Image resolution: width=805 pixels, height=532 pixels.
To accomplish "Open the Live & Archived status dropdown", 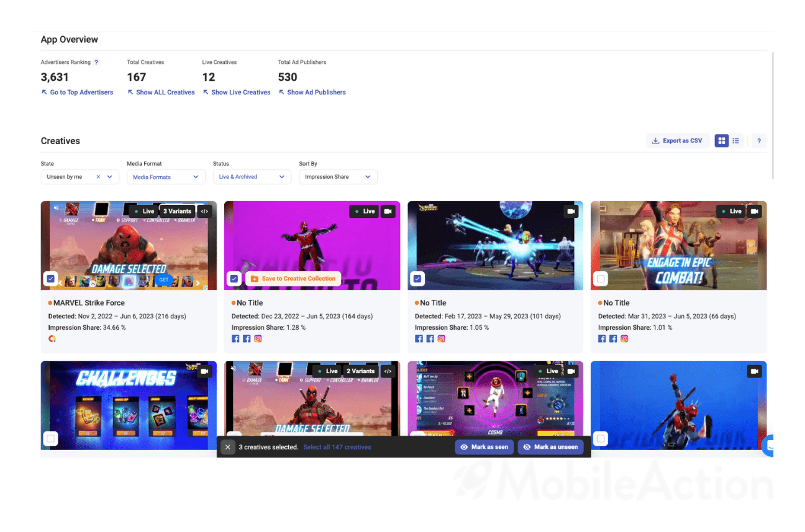I will pyautogui.click(x=252, y=177).
